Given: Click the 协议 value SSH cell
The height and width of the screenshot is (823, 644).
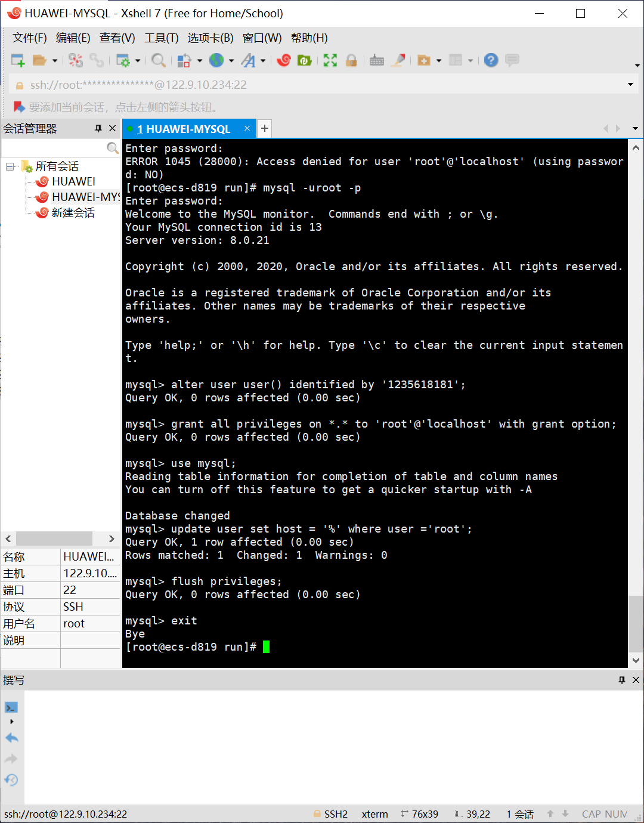Looking at the screenshot, I should [x=90, y=607].
